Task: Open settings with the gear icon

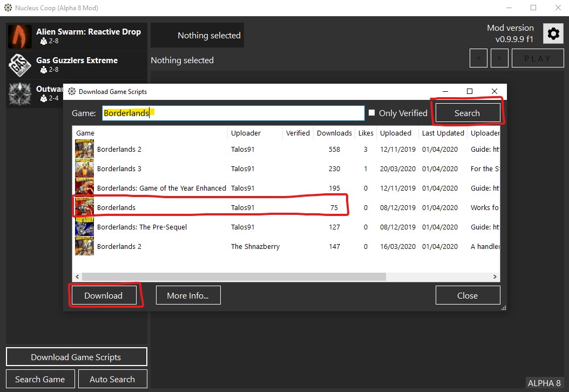Action: click(553, 34)
